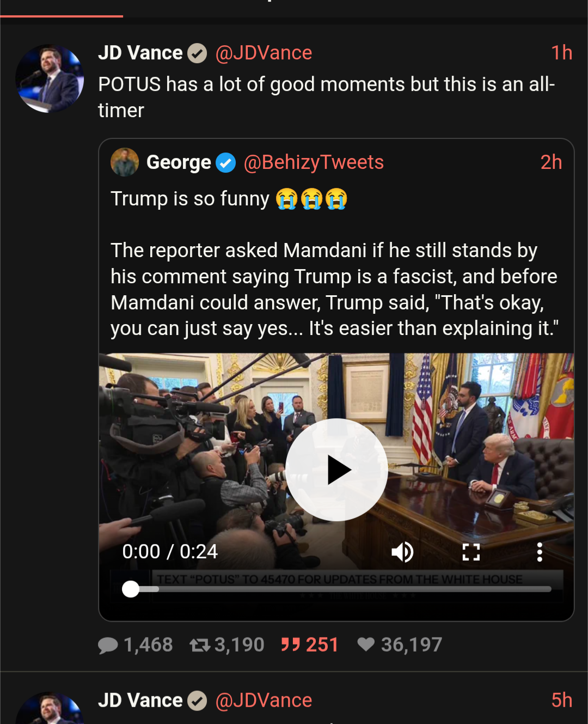Open the @JDVance handle link
Viewport: 588px width, 724px height.
[264, 53]
